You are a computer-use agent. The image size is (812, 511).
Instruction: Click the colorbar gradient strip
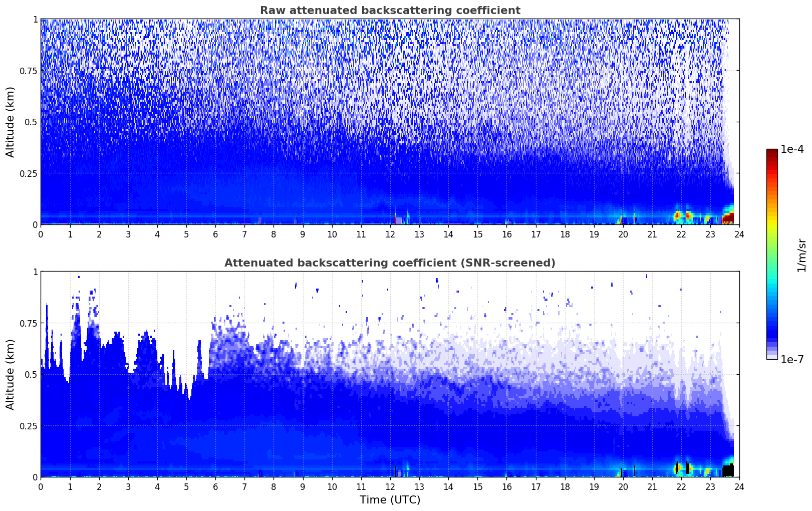[772, 254]
